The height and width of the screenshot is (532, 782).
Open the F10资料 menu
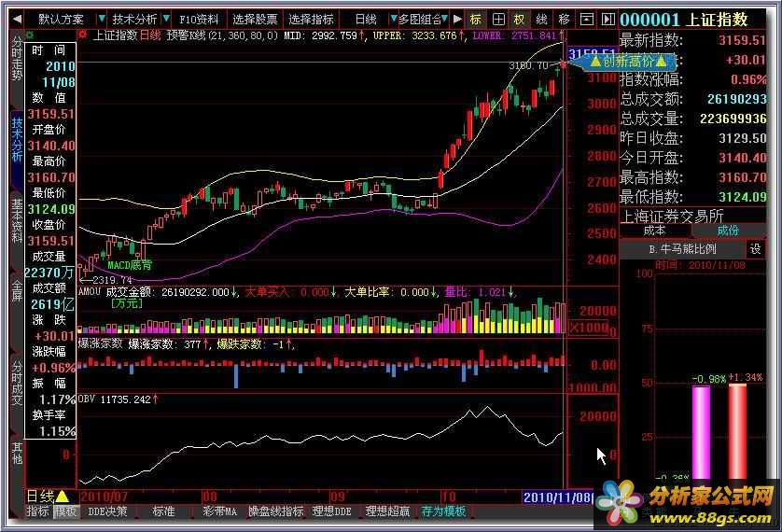(x=199, y=20)
